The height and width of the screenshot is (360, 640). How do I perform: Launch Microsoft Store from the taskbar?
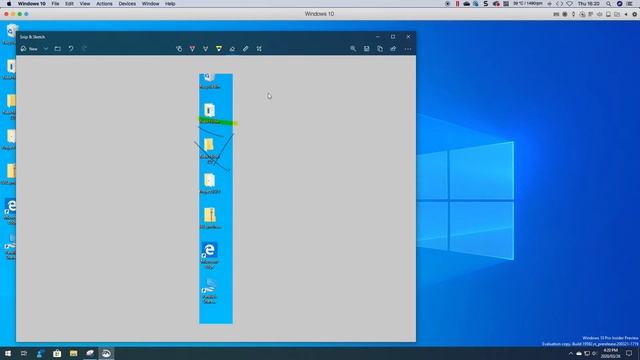57,353
